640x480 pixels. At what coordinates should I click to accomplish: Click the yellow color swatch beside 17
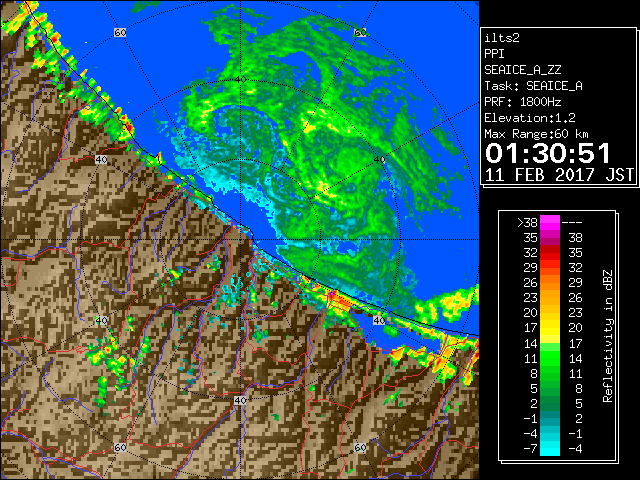(550, 328)
